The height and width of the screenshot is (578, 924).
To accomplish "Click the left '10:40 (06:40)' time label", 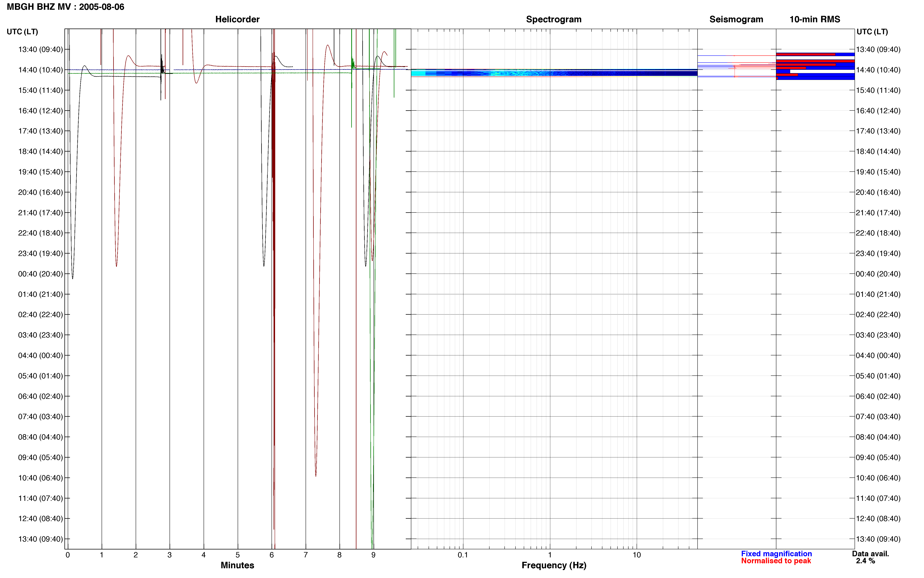I will tap(41, 478).
